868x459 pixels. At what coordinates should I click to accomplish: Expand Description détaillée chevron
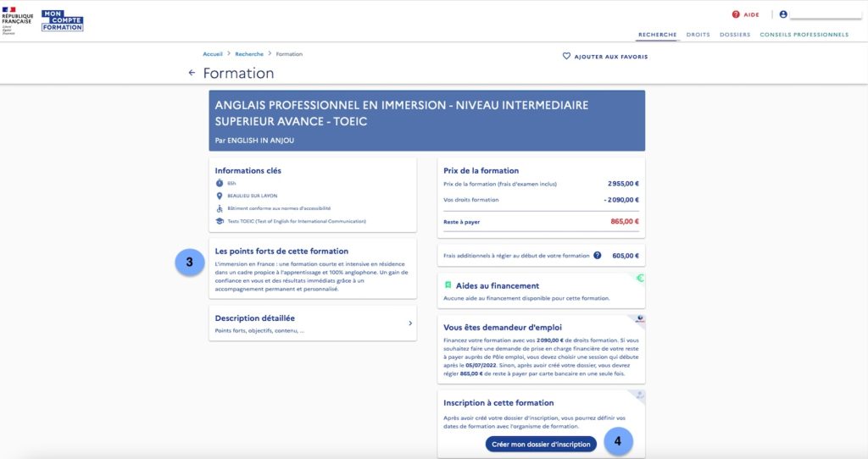pos(410,323)
